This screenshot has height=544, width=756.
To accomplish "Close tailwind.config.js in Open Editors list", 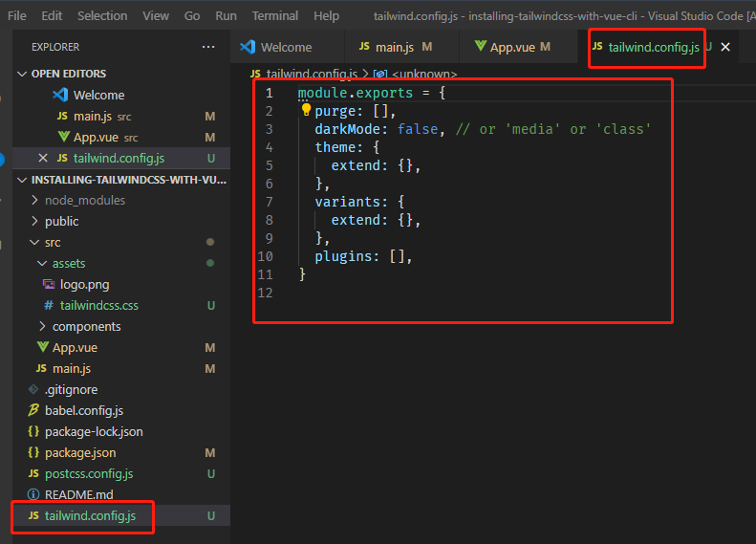I will coord(43,158).
